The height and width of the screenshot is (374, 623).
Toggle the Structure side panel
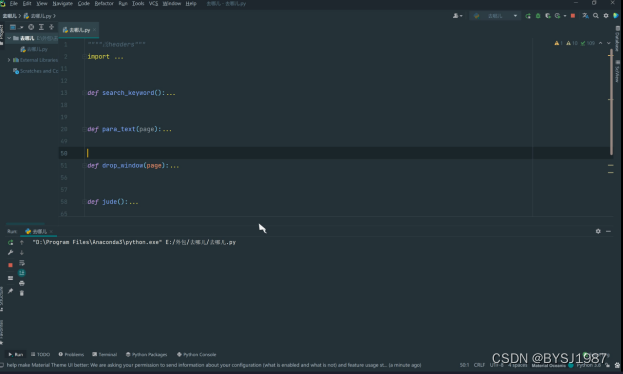coord(2,299)
